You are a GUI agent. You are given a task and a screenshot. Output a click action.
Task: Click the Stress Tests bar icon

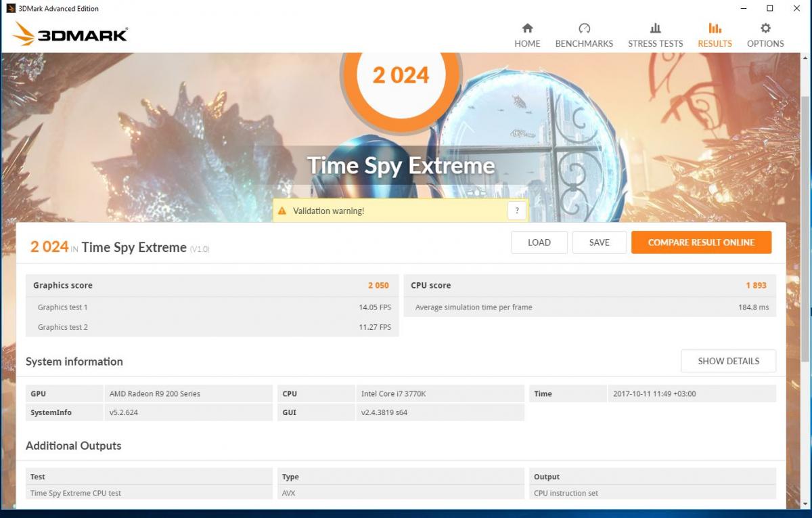pyautogui.click(x=655, y=28)
